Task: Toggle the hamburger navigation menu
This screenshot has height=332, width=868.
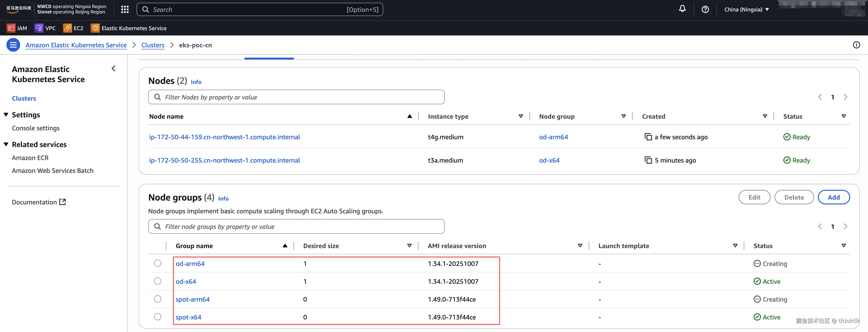Action: pyautogui.click(x=13, y=45)
